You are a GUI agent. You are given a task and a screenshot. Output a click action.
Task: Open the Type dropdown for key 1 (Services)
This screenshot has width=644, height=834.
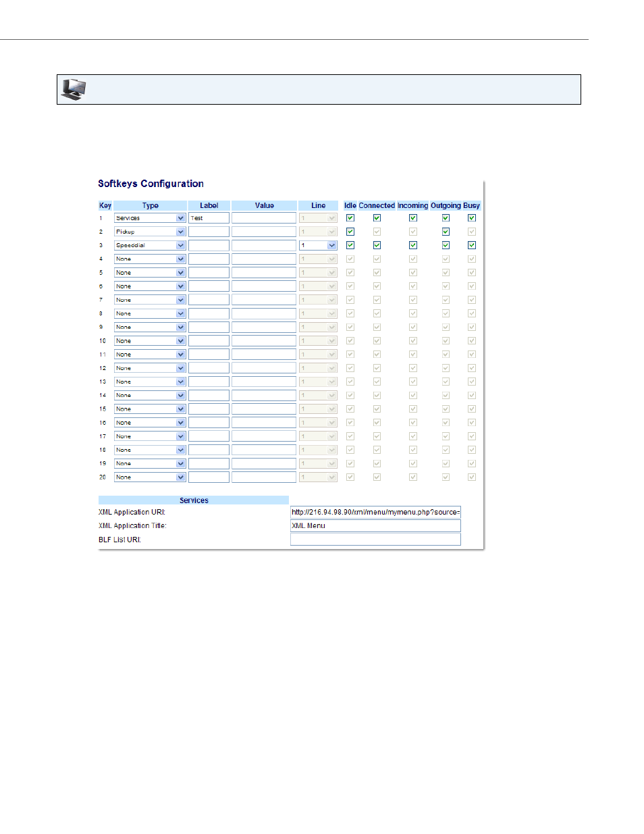point(149,218)
